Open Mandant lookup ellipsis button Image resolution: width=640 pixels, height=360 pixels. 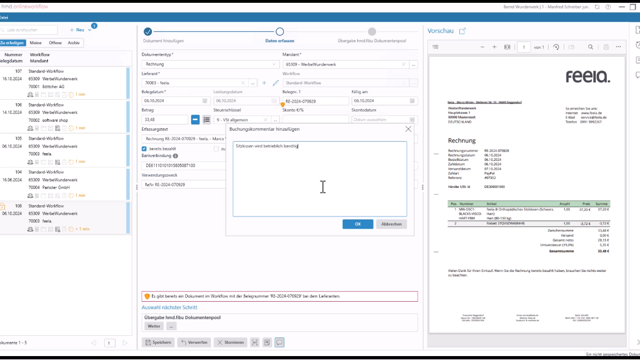click(413, 64)
